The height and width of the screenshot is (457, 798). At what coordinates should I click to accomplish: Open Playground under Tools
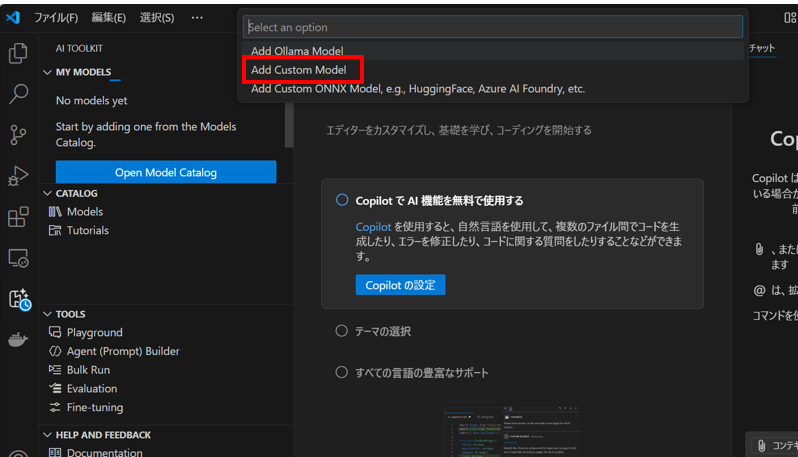click(x=95, y=332)
